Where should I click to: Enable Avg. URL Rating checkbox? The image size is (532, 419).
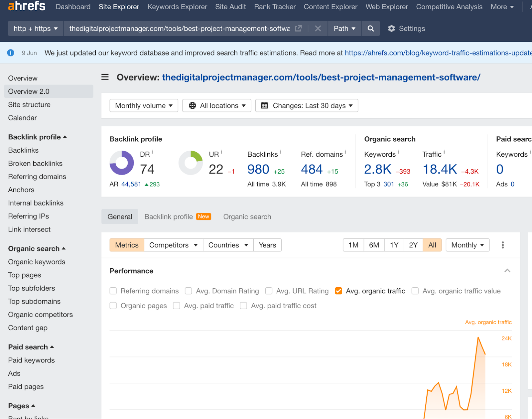point(269,291)
